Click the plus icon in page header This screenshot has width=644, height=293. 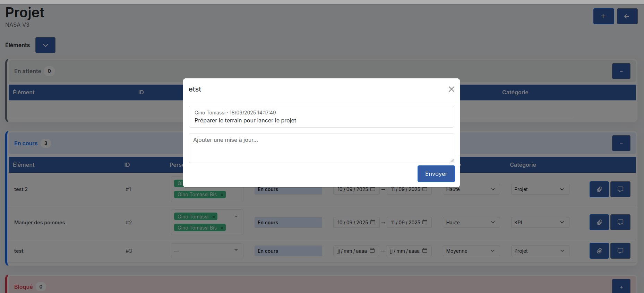(603, 16)
